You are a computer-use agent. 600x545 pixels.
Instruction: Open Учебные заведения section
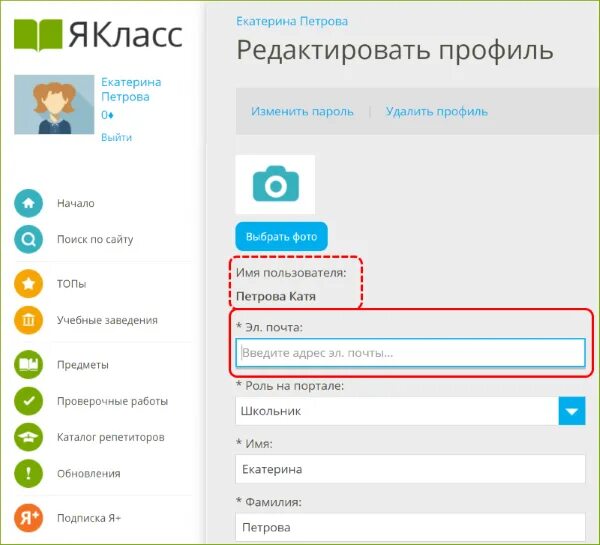point(108,320)
